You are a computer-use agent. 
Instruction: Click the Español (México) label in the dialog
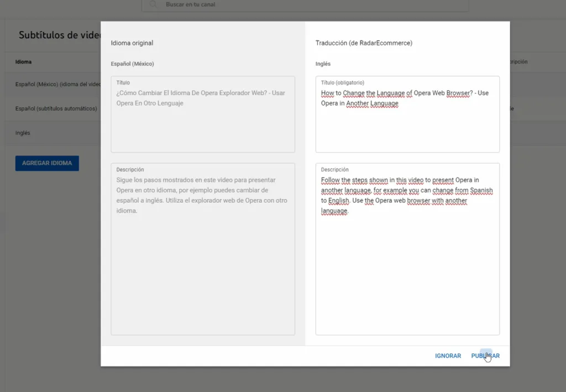tap(133, 64)
